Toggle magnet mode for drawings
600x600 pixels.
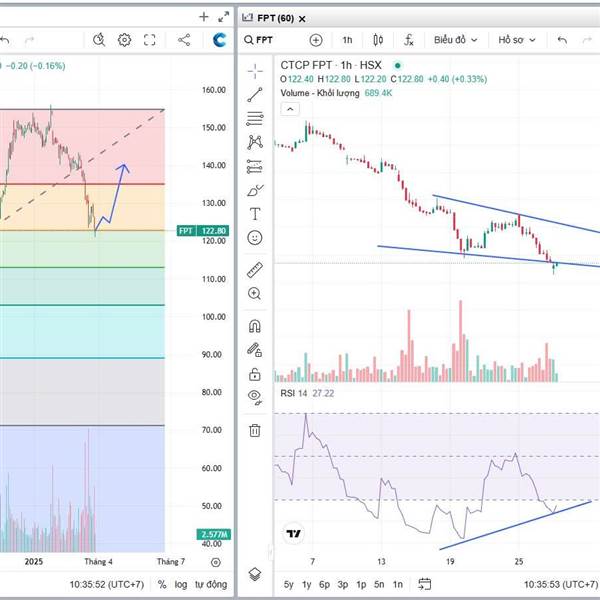point(255,326)
